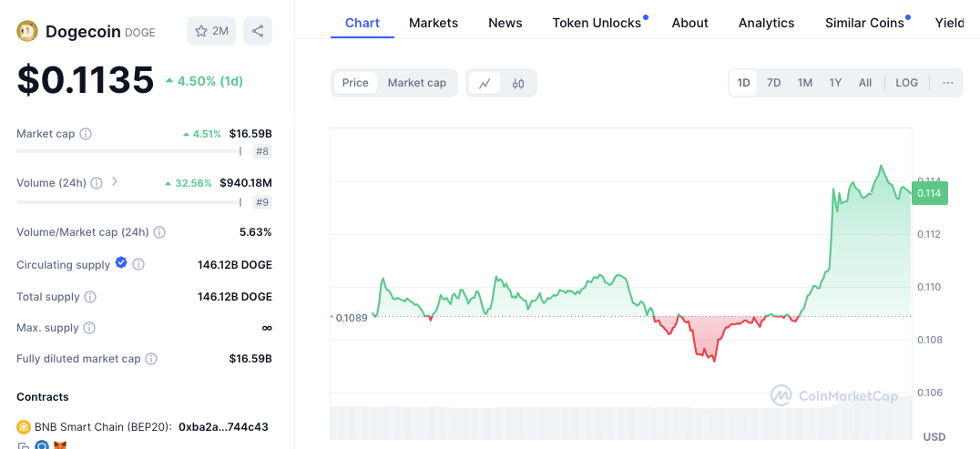Switch to candlestick chart view icon
This screenshot has height=449, width=980.
coord(518,83)
